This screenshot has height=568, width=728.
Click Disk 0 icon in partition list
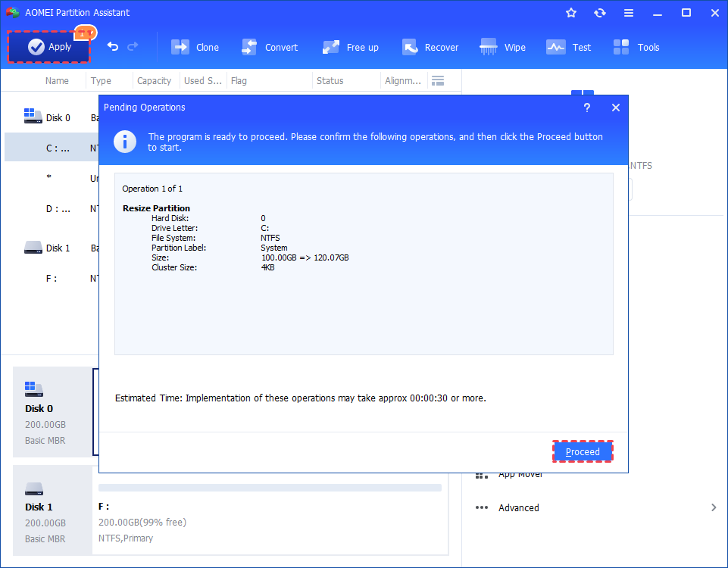click(x=33, y=116)
